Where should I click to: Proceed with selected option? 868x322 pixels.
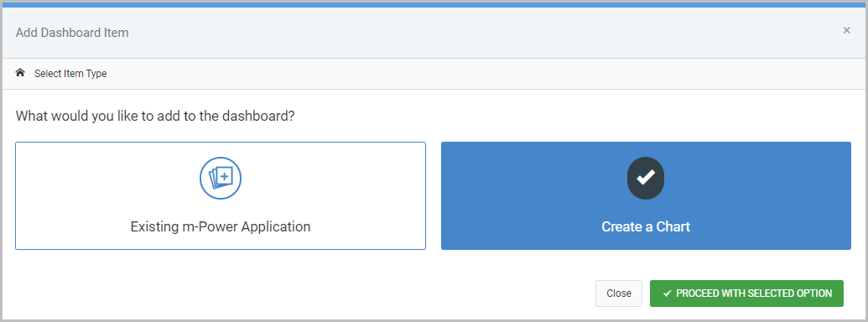tap(746, 293)
